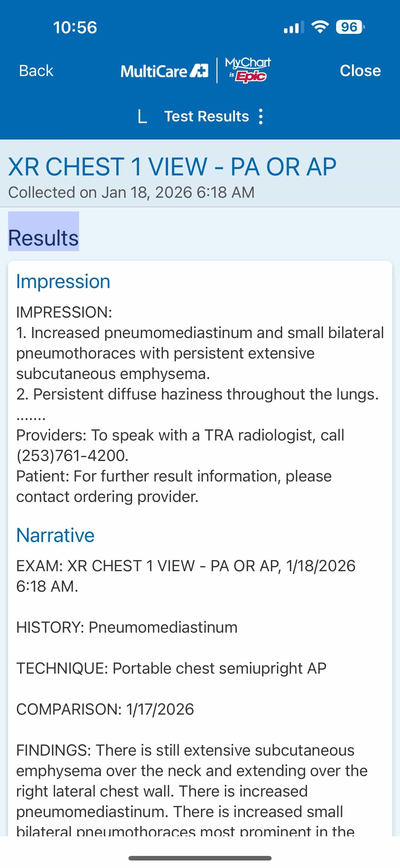Tap the HISTORY: Pneumomediastinum line
The height and width of the screenshot is (868, 400).
click(x=127, y=627)
